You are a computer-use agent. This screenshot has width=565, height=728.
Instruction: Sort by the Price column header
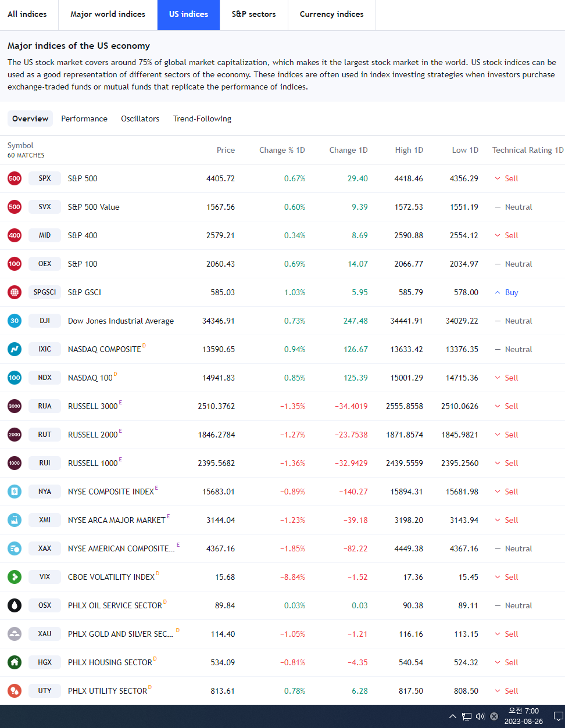[226, 150]
